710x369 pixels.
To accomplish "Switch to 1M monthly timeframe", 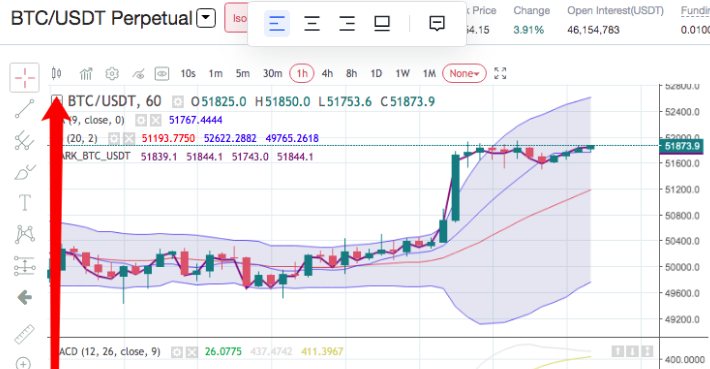I will pyautogui.click(x=429, y=73).
